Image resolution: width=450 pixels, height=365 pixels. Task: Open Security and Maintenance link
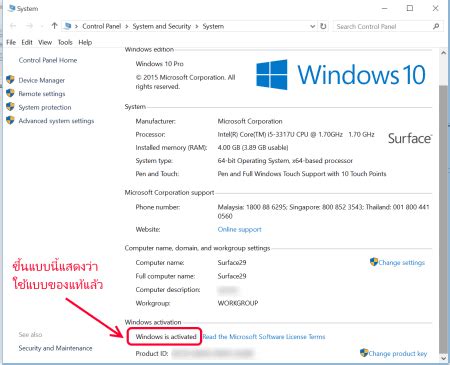point(55,348)
